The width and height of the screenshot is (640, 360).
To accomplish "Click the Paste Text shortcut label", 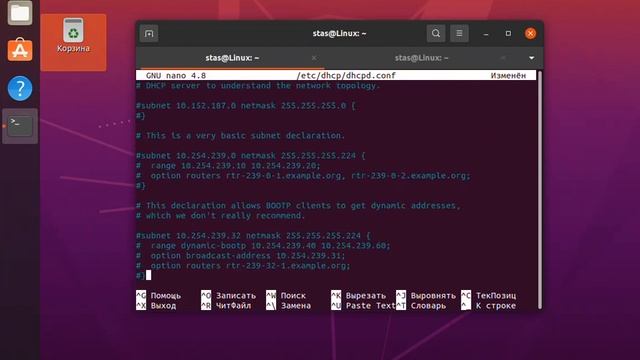I will 370,306.
